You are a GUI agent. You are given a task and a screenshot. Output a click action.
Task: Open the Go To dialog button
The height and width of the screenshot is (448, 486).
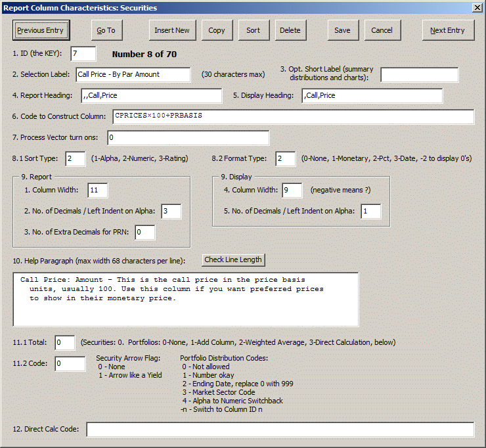(106, 30)
